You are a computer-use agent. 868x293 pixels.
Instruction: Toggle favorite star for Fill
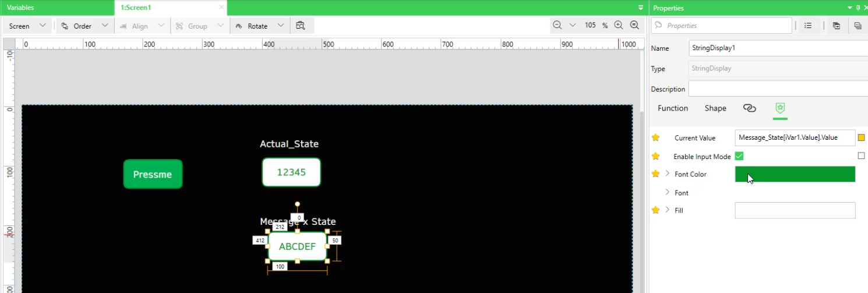pyautogui.click(x=655, y=210)
